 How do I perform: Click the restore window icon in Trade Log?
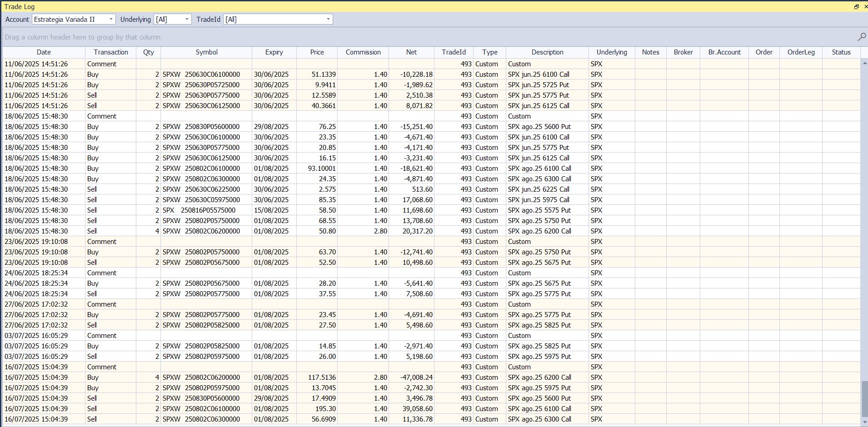coord(856,6)
